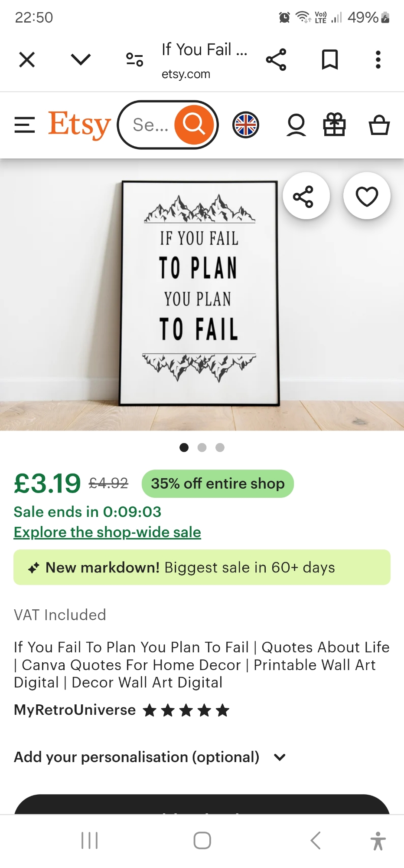The image size is (404, 868).
Task: Go to the Etsy home logo
Action: point(79,125)
